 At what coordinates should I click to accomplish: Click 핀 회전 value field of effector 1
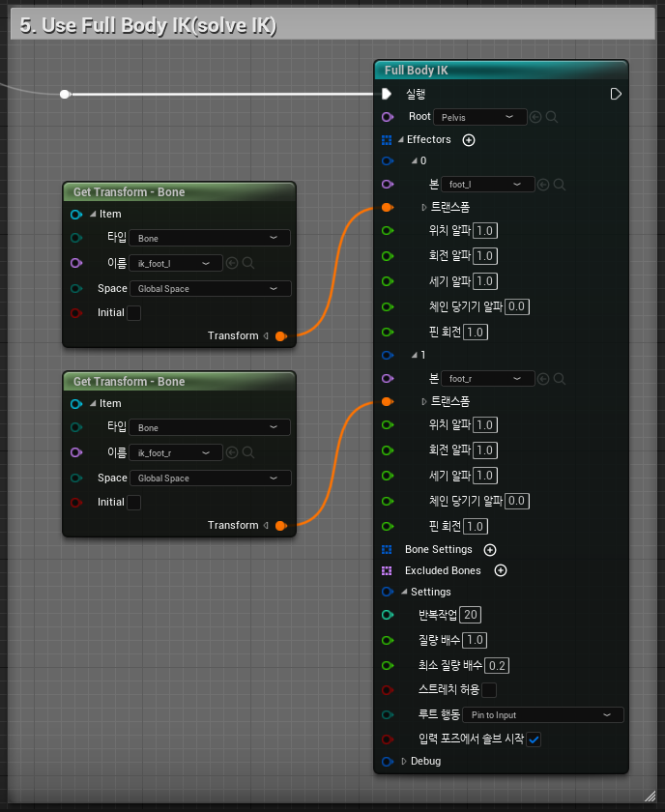pyautogui.click(x=476, y=527)
